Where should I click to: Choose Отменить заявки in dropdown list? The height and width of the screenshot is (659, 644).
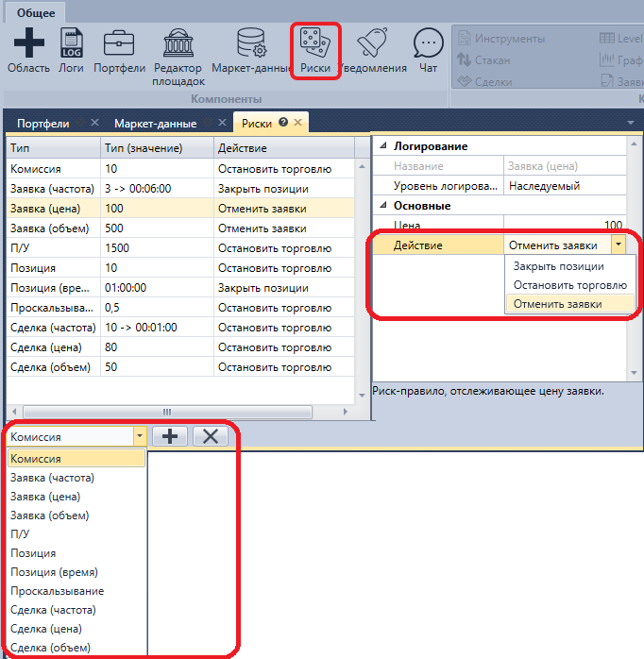pos(570,304)
